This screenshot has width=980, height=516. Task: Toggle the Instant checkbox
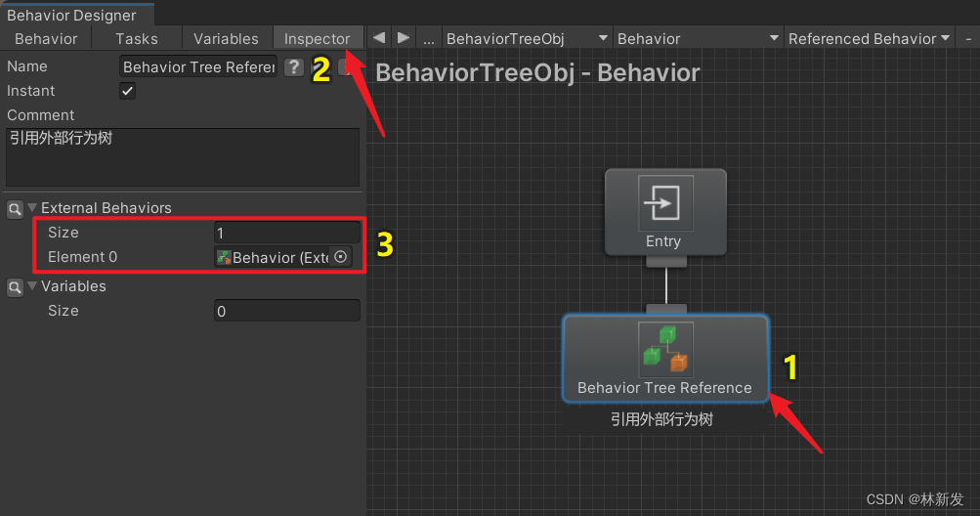click(x=127, y=91)
